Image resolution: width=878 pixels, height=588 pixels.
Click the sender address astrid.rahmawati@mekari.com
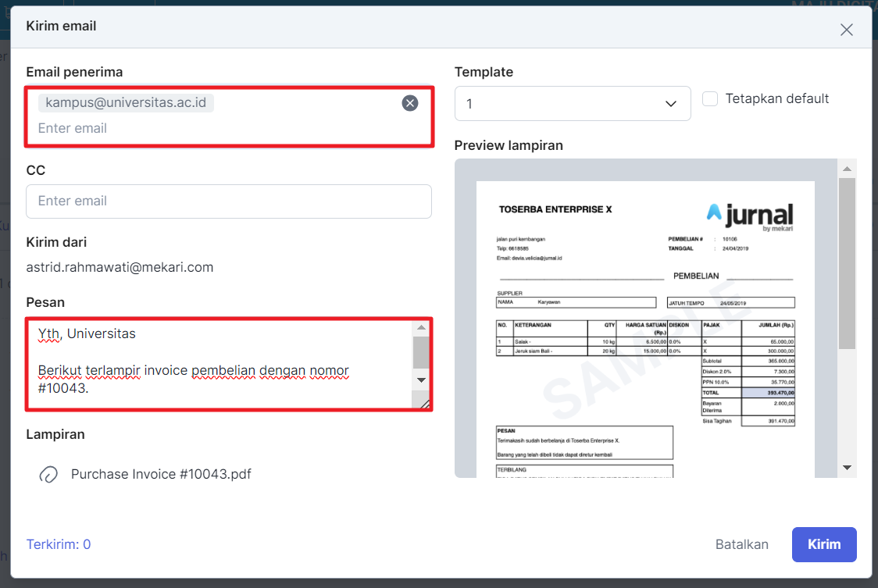pos(120,267)
